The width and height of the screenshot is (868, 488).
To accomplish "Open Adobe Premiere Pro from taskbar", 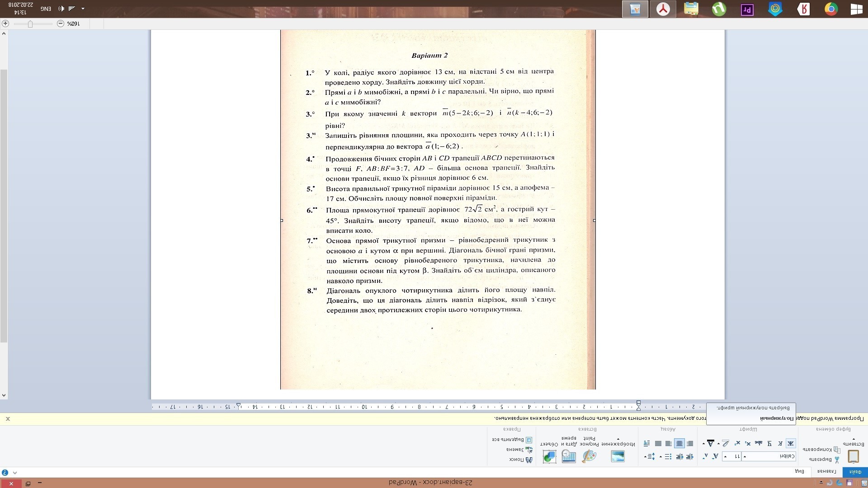I will pos(747,9).
